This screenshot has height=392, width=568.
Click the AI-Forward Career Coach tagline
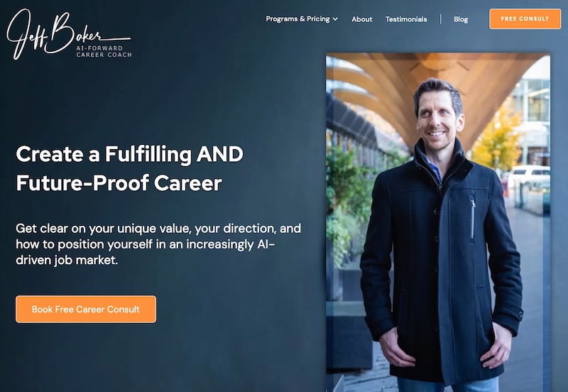click(x=104, y=51)
